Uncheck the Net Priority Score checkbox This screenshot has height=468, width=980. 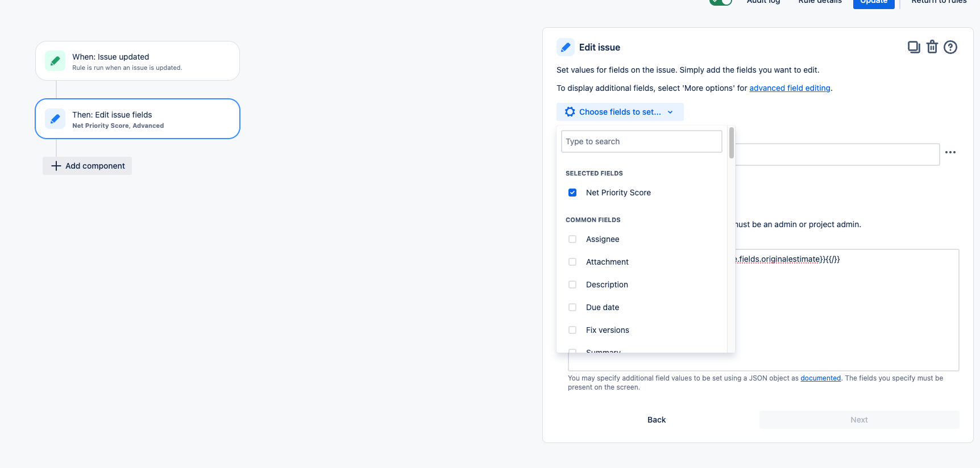click(x=572, y=193)
